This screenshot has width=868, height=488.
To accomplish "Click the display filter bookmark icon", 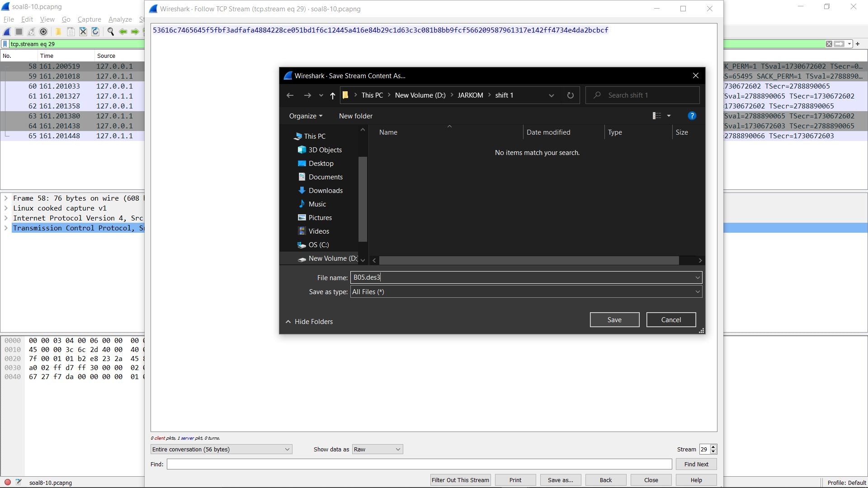I will (5, 44).
